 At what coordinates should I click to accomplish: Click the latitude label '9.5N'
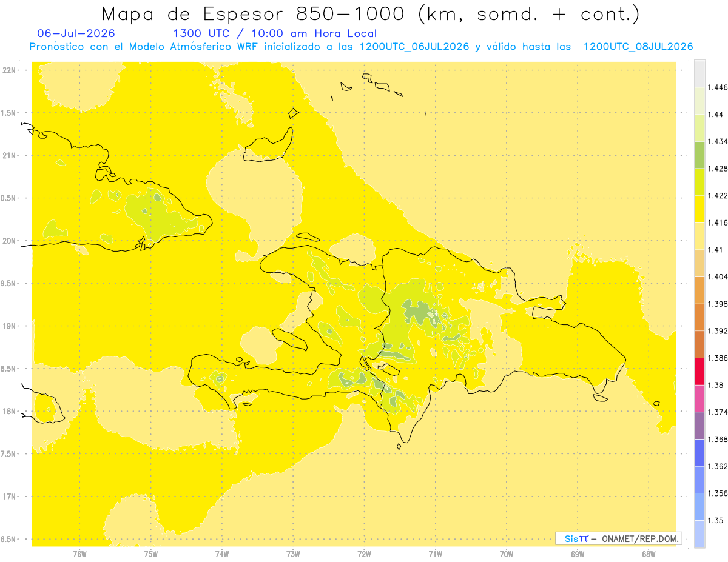pyautogui.click(x=9, y=284)
